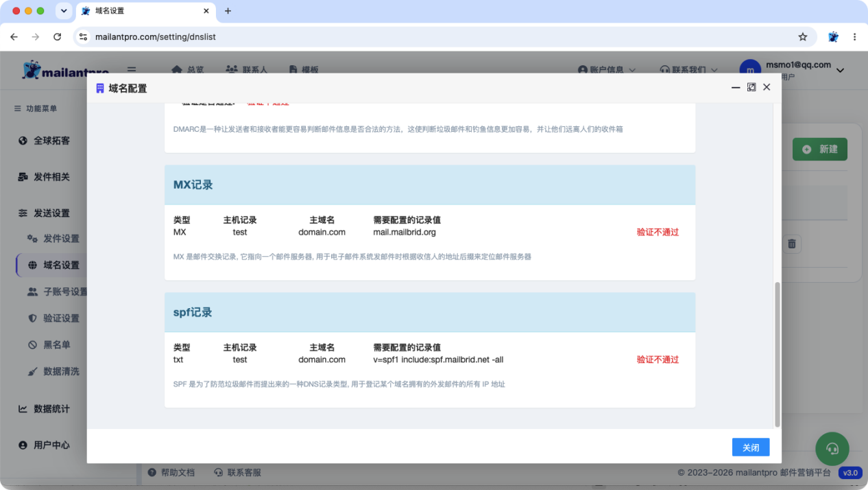Bookmark this page with the star icon
Screen dimensions: 868x490
coord(803,36)
